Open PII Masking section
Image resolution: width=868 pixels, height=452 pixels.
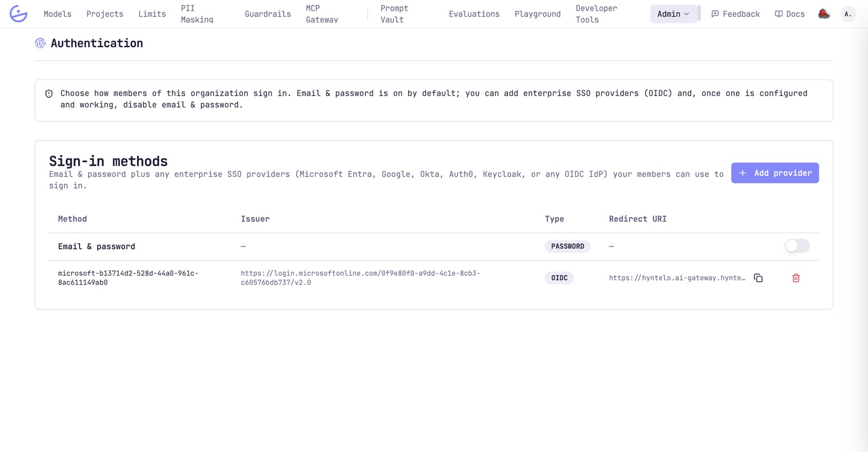(197, 14)
